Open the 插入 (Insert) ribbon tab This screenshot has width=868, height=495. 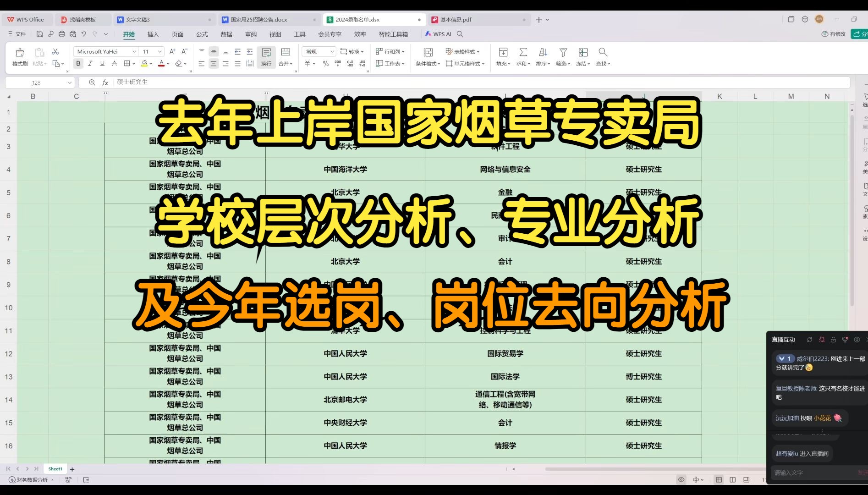tap(153, 34)
